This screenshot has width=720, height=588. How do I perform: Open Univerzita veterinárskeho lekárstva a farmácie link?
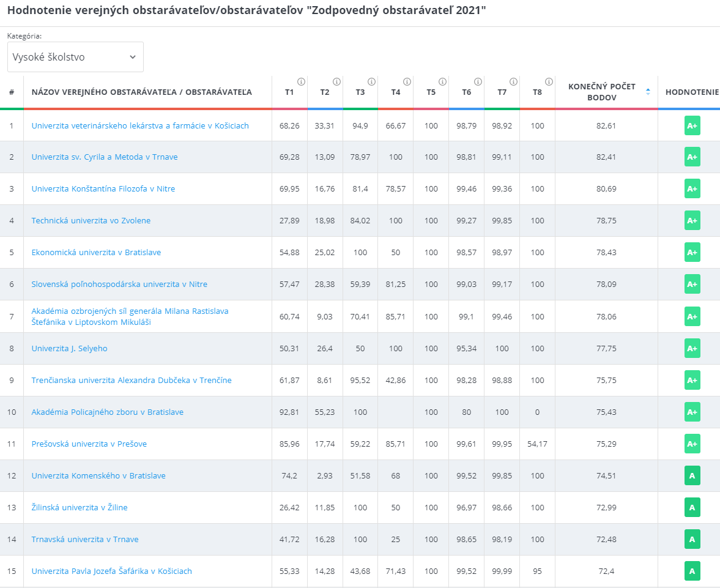(140, 125)
